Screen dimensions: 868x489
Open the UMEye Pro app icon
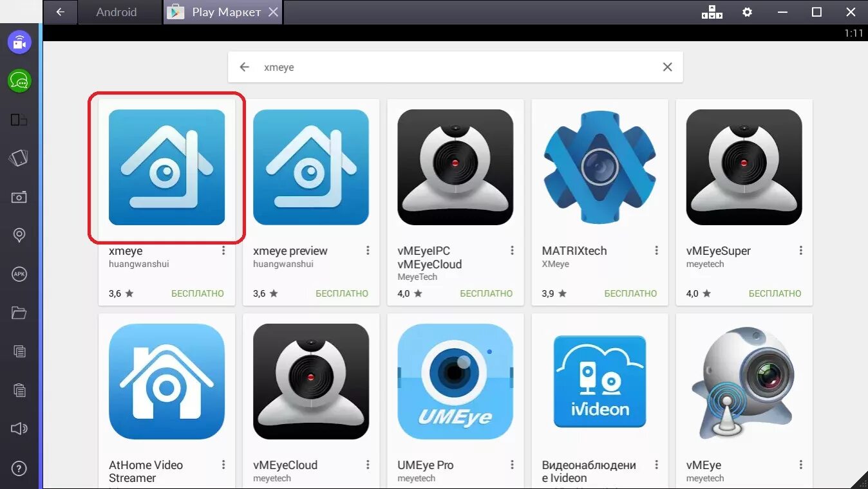[455, 382]
